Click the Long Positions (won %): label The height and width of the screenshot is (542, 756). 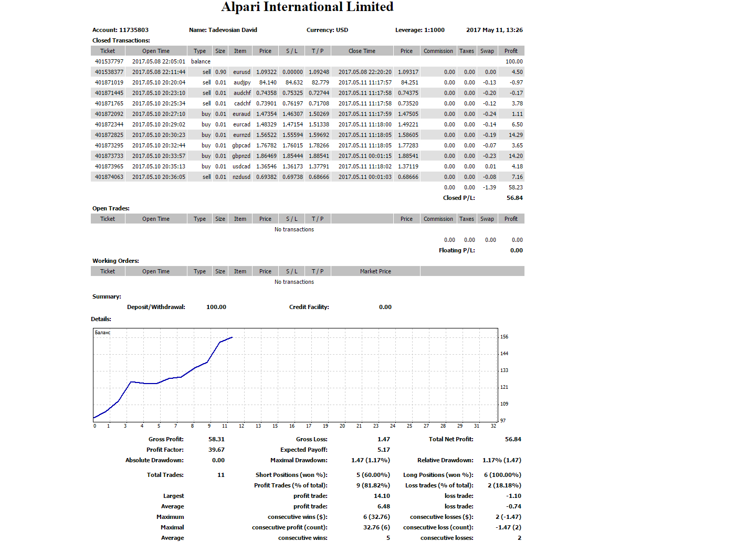438,475
